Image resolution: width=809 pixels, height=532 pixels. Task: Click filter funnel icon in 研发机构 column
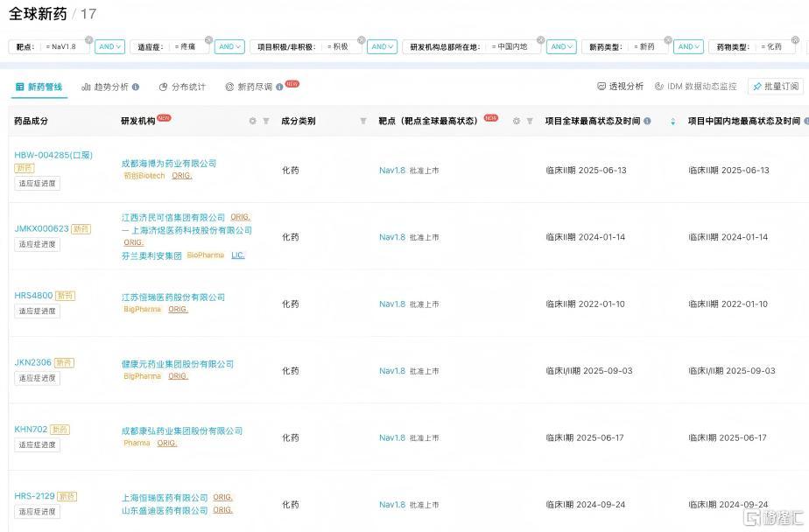coord(266,122)
